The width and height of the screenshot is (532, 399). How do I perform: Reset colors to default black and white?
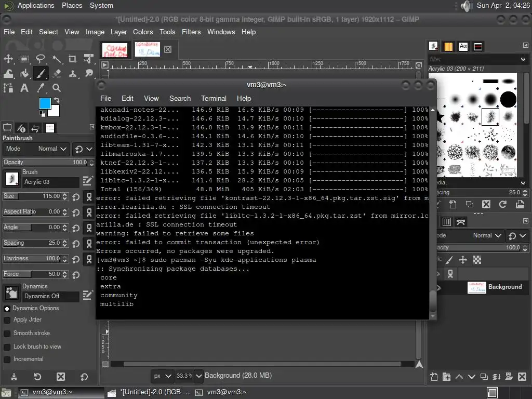click(x=42, y=114)
